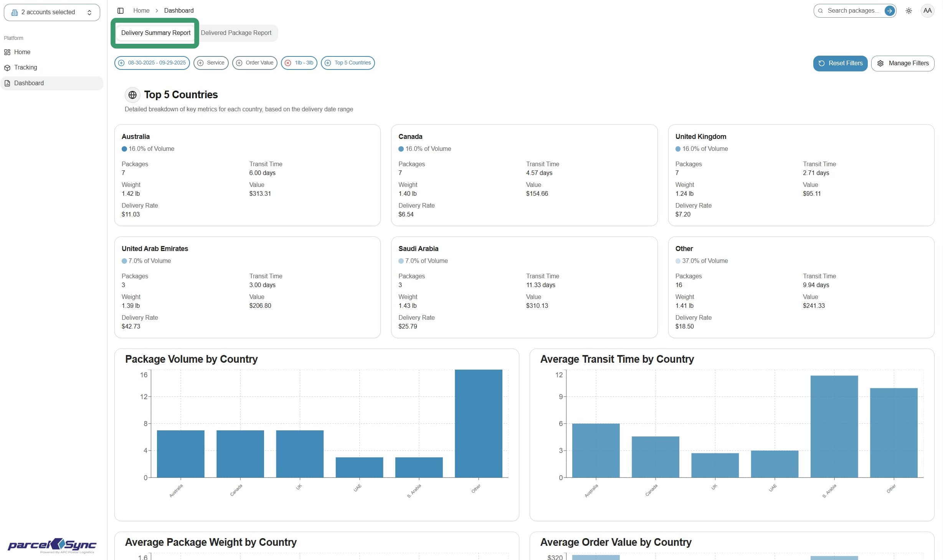Click the Average Package Weight by Country heading

pyautogui.click(x=211, y=542)
